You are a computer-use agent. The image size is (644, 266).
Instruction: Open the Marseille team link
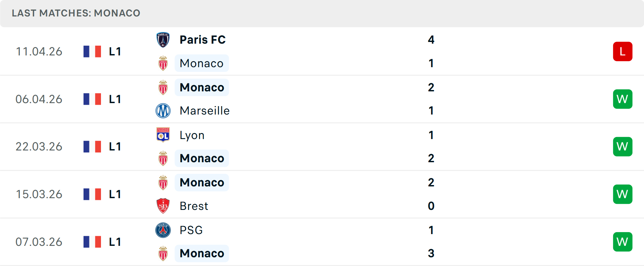coord(205,111)
